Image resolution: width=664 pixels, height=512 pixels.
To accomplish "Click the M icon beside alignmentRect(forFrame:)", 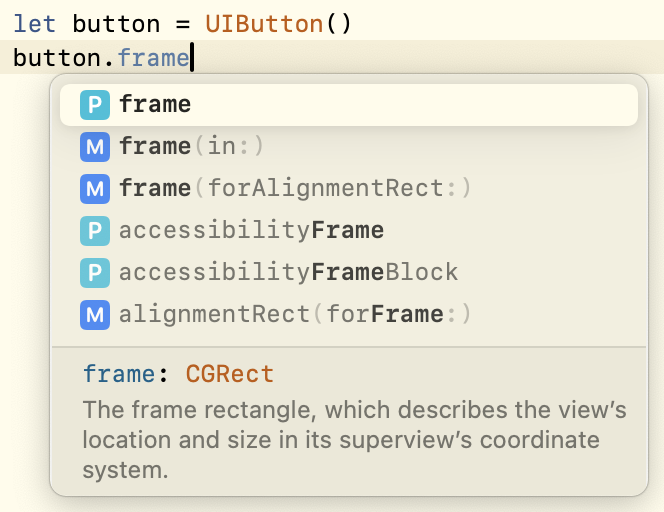I will coord(95,314).
